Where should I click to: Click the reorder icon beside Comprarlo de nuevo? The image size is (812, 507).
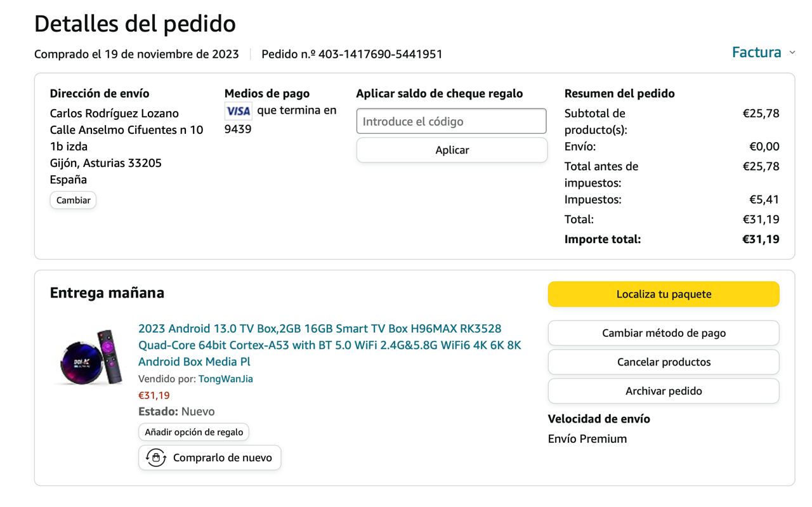coord(156,458)
